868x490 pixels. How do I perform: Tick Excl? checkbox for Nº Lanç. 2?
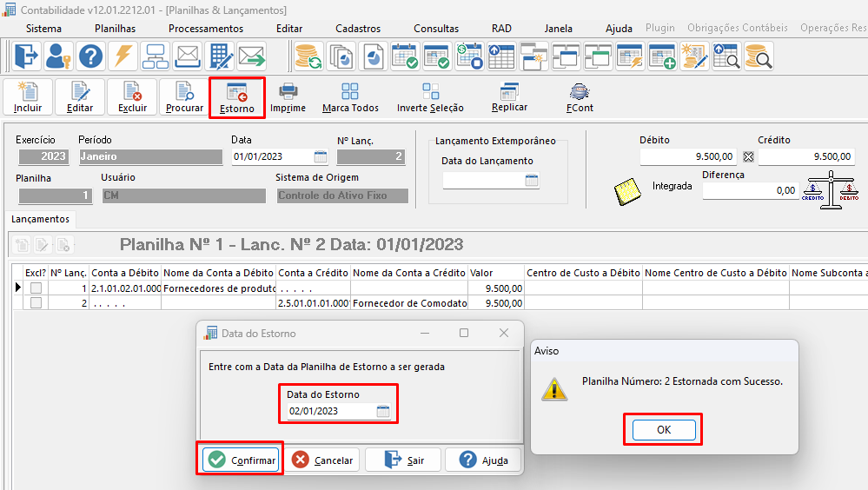[36, 303]
